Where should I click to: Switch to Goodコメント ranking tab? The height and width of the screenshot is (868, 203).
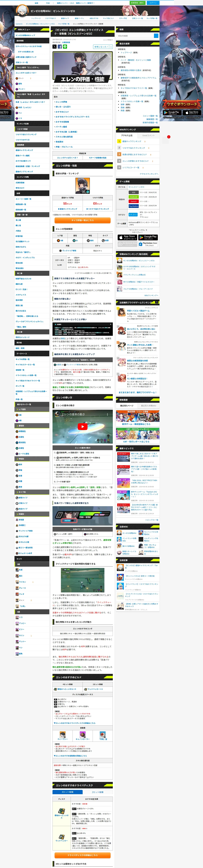click(148, 135)
